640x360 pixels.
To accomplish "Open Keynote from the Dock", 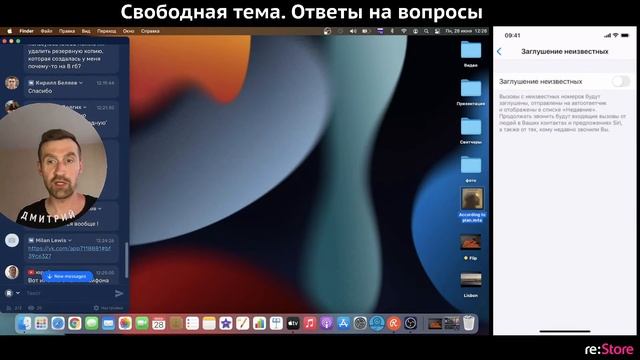I will click(x=276, y=323).
